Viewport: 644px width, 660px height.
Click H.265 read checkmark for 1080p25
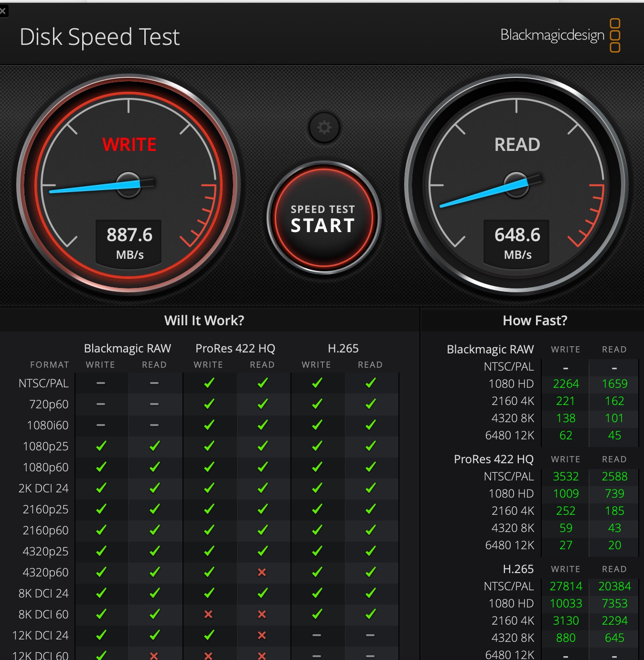pos(370,446)
